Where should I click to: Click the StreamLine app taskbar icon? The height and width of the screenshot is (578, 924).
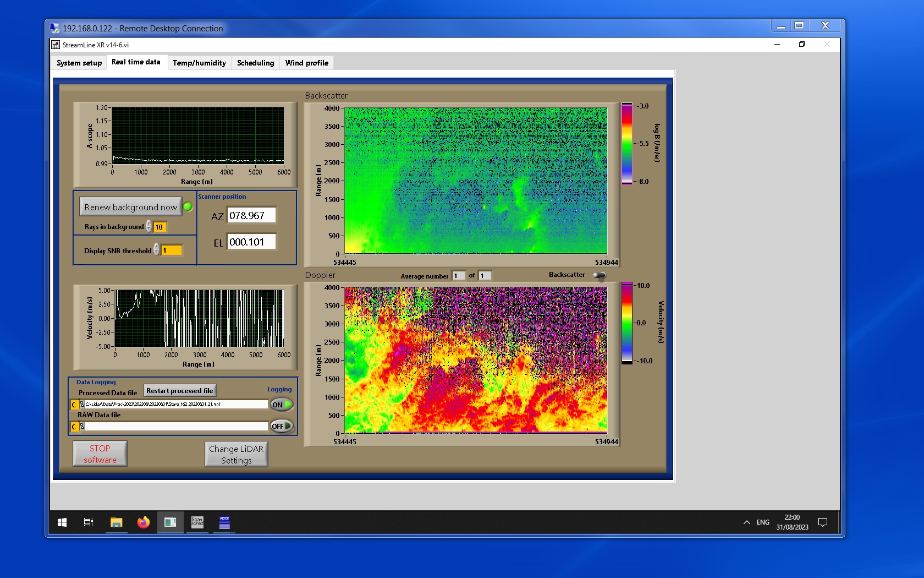[x=170, y=522]
